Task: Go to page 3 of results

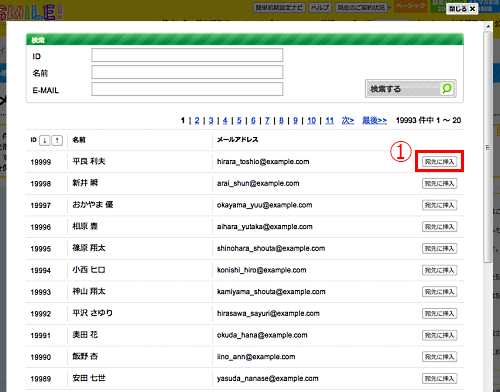Action: click(211, 120)
